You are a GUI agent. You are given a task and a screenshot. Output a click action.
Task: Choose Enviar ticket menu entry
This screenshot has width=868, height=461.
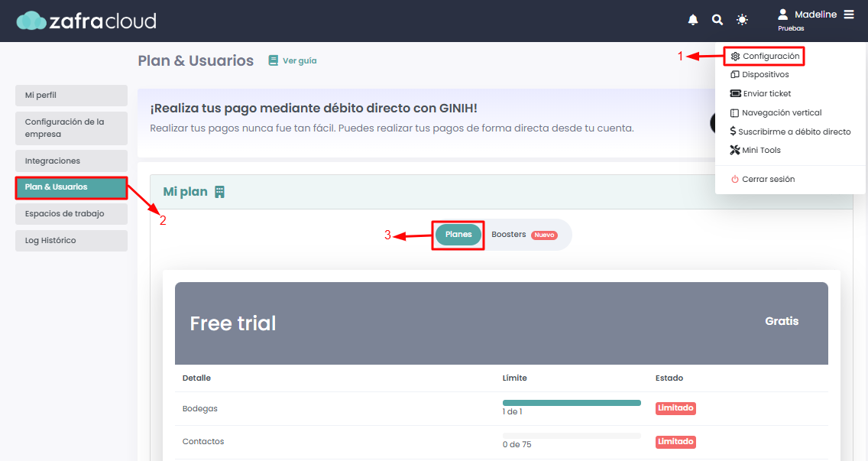point(760,93)
